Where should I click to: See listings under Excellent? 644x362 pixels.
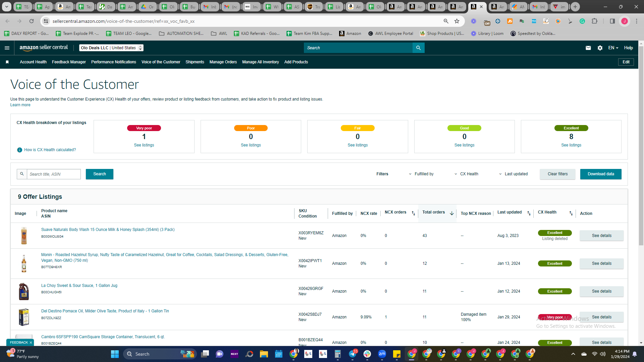(x=571, y=145)
